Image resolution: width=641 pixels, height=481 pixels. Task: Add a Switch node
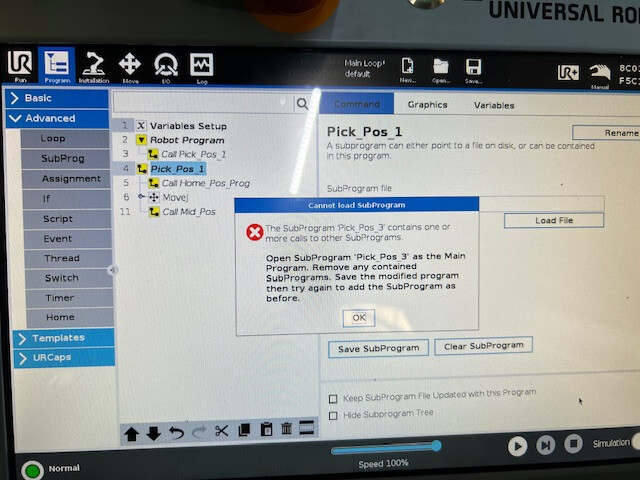[69, 278]
